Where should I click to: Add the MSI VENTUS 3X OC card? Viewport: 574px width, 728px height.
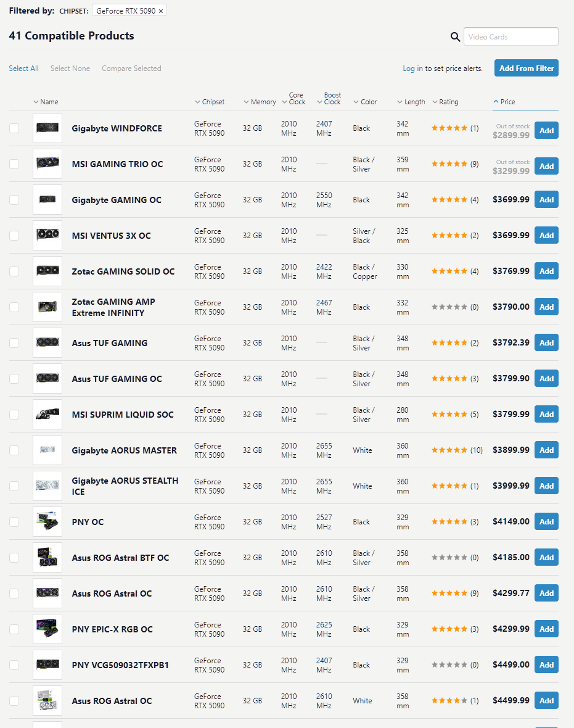546,236
